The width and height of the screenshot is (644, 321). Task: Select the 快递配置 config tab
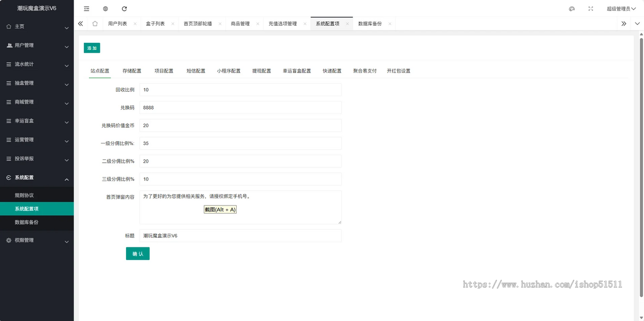332,71
